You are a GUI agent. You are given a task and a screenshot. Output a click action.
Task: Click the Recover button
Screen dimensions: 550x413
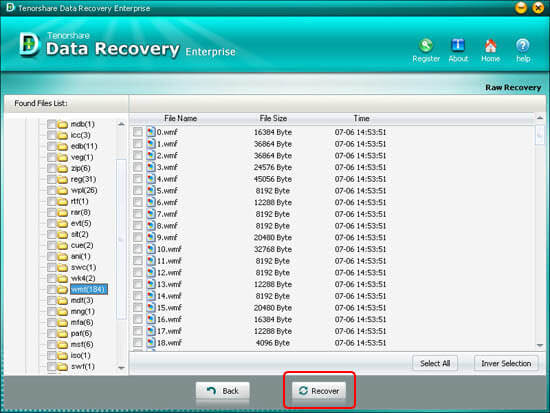click(319, 391)
